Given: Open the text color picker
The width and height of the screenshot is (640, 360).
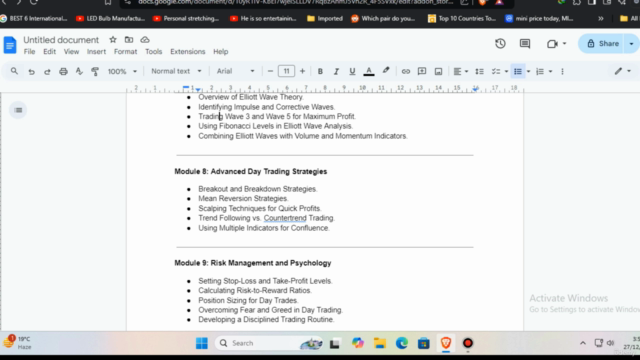Looking at the screenshot, I should (x=369, y=71).
